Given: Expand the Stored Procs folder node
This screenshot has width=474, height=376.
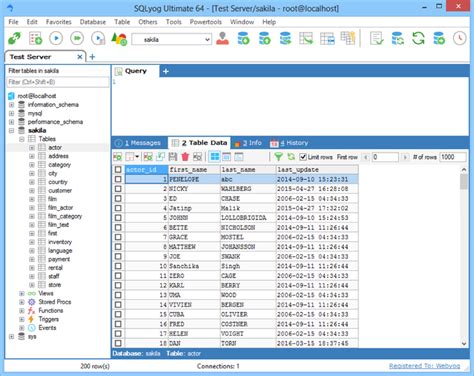Looking at the screenshot, I should pyautogui.click(x=22, y=302).
